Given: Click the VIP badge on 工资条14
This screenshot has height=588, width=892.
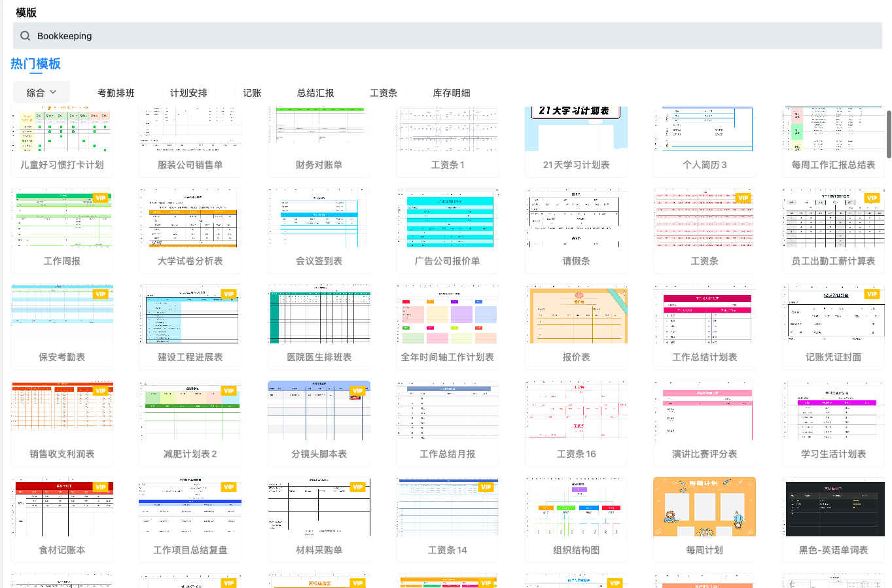Looking at the screenshot, I should tap(486, 487).
